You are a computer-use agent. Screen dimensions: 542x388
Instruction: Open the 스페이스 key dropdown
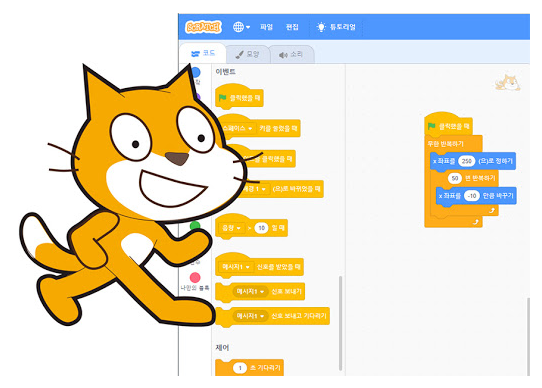238,128
